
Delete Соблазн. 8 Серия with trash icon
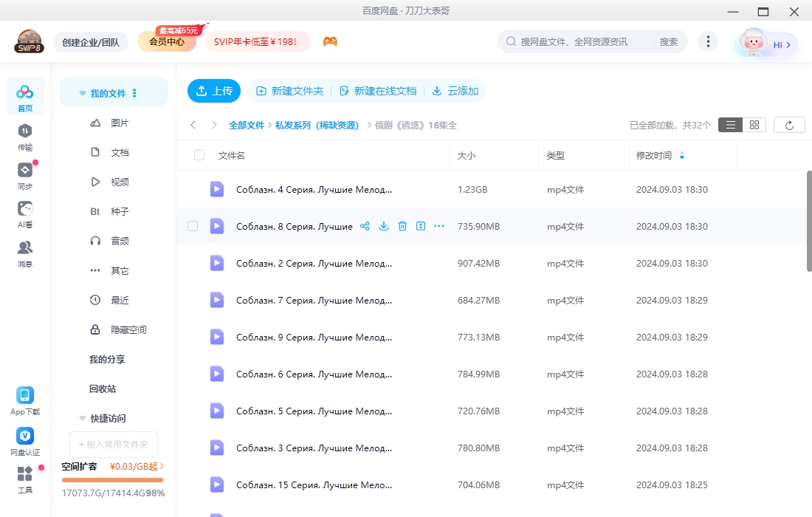pyautogui.click(x=402, y=226)
